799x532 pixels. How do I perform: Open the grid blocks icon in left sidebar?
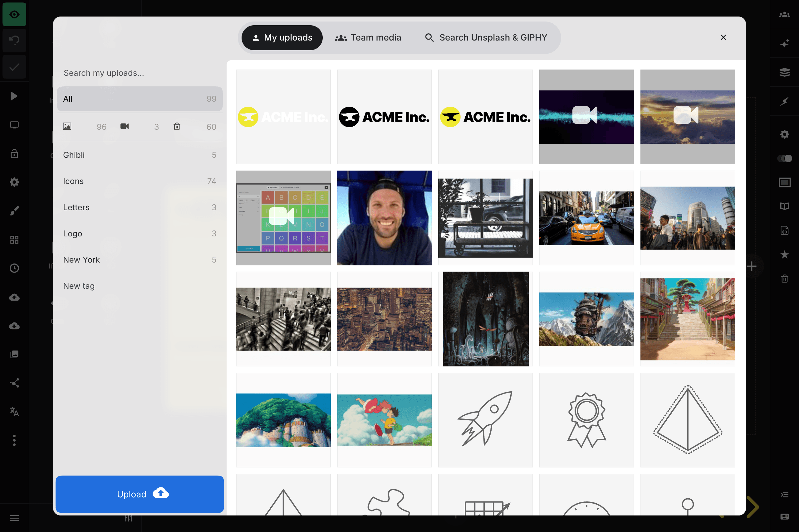14,240
